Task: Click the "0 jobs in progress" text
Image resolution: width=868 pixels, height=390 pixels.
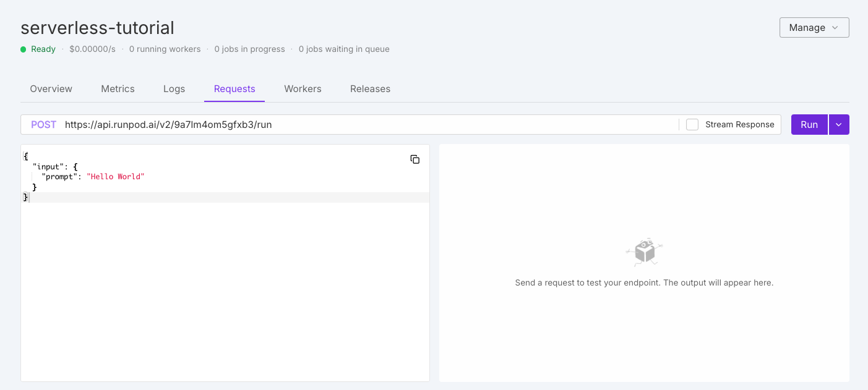Action: pyautogui.click(x=250, y=49)
